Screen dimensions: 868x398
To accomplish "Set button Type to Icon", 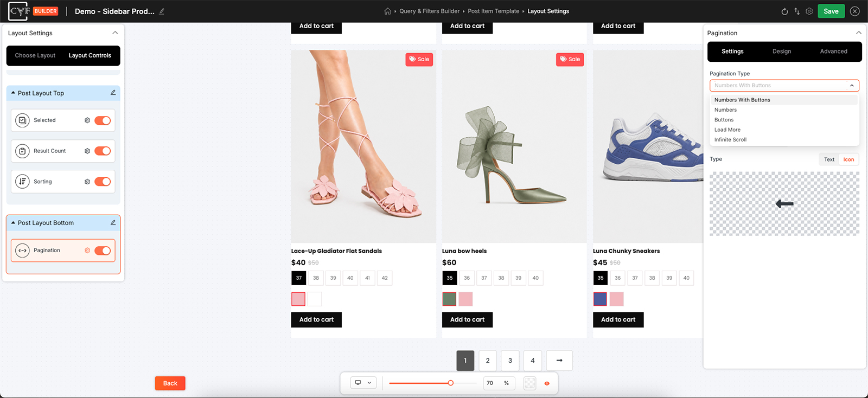I will (848, 159).
